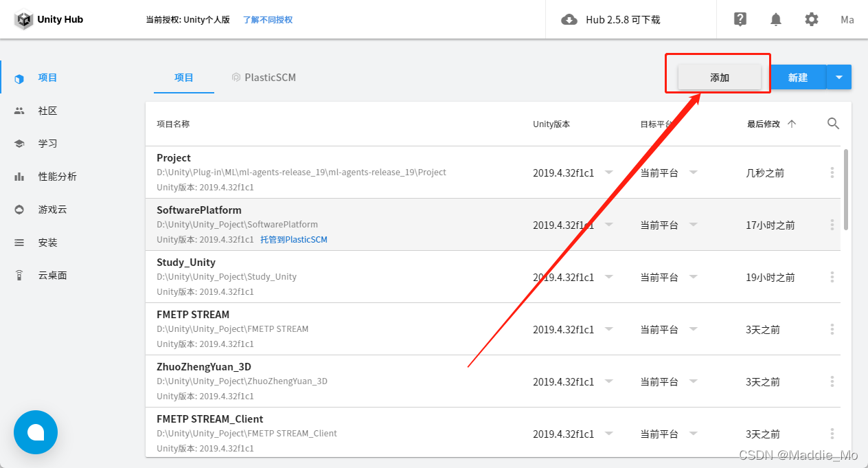Sort by 最后修改 column header
This screenshot has width=868, height=468.
764,124
